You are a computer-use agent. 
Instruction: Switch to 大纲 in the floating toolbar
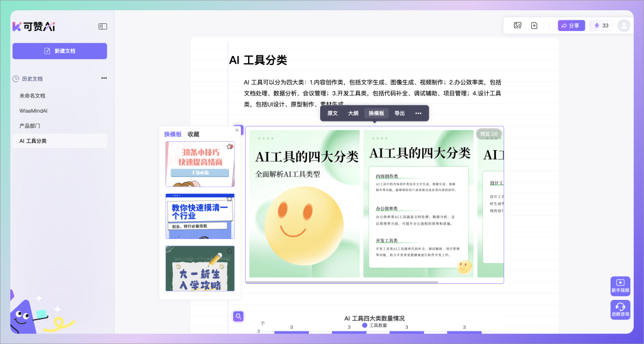click(353, 113)
